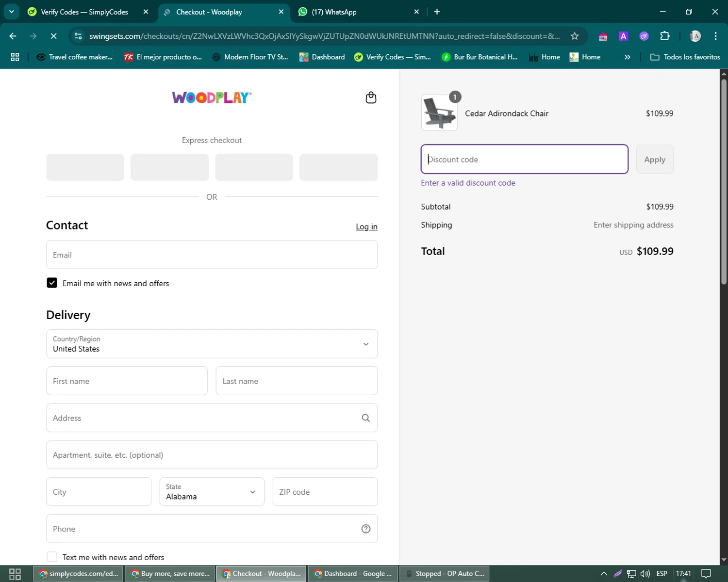Show hidden system tray icons

tap(604, 574)
